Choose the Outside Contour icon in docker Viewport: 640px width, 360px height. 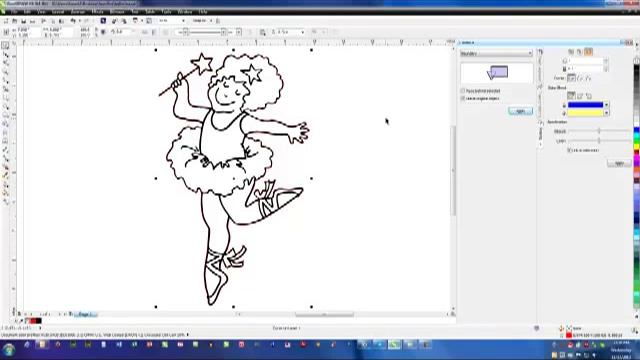tap(588, 52)
